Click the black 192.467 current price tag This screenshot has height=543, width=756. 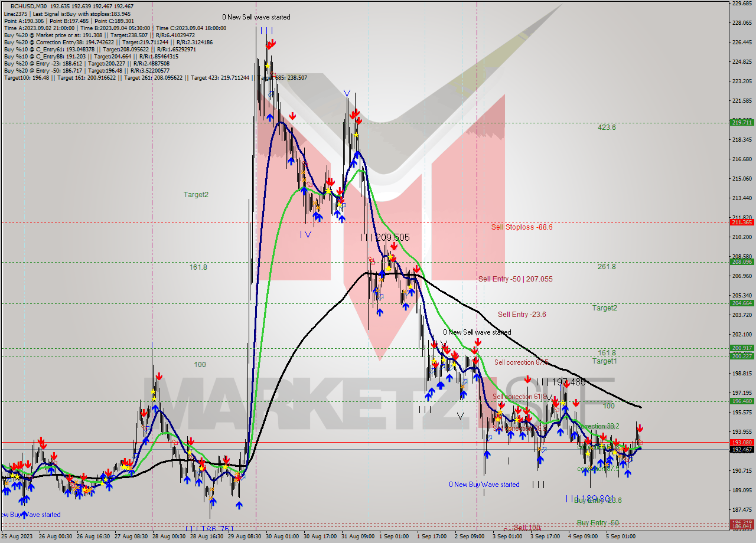point(742,450)
